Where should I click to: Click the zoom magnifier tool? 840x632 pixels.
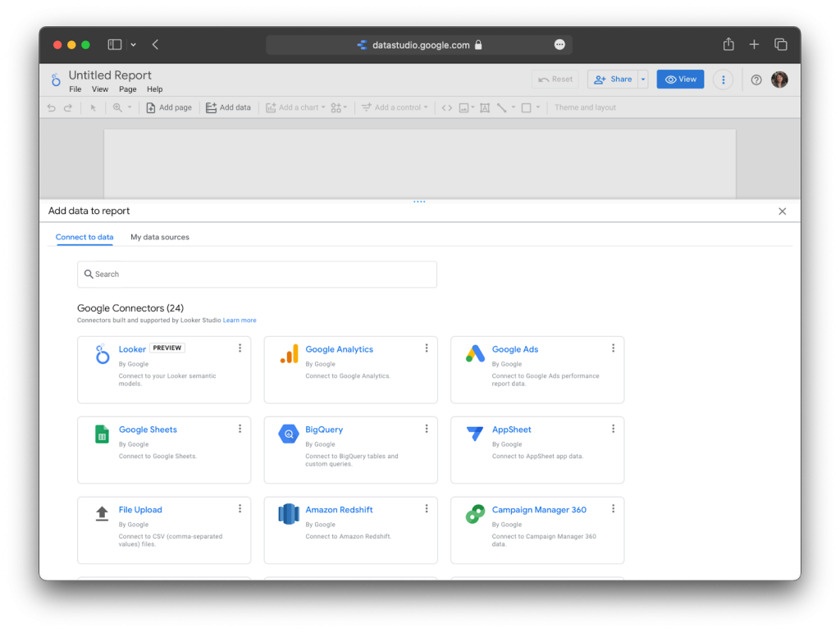117,107
